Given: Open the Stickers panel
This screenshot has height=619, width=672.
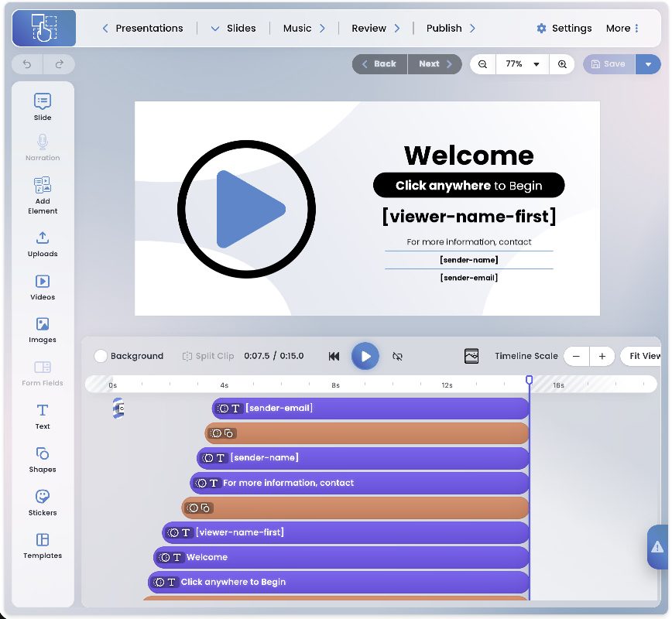Looking at the screenshot, I should coord(43,502).
